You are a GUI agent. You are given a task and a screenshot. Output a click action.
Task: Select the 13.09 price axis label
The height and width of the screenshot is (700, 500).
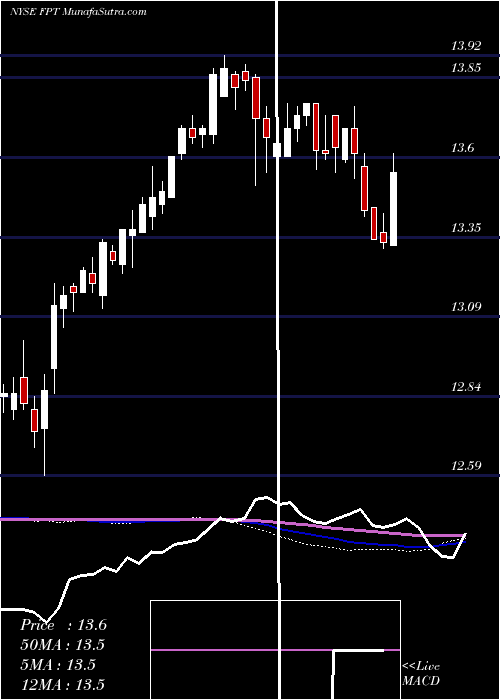pyautogui.click(x=466, y=307)
